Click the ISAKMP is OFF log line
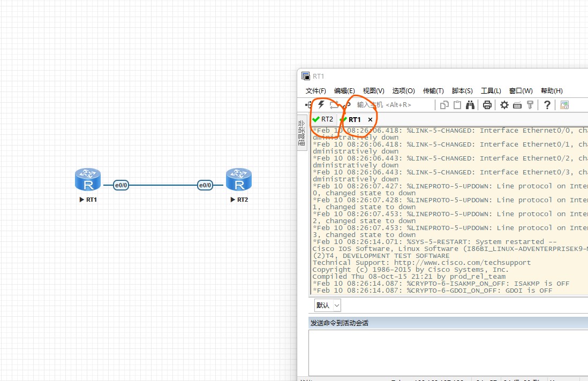 [x=441, y=284]
